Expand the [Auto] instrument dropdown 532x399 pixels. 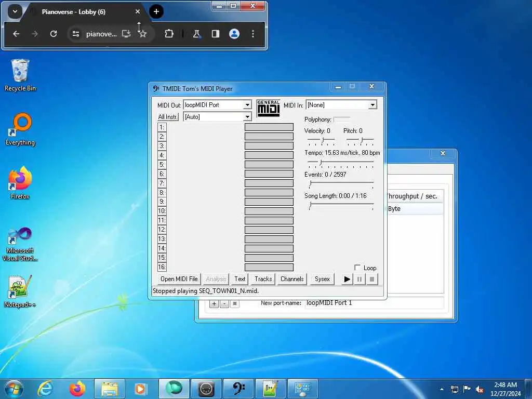[x=247, y=117]
